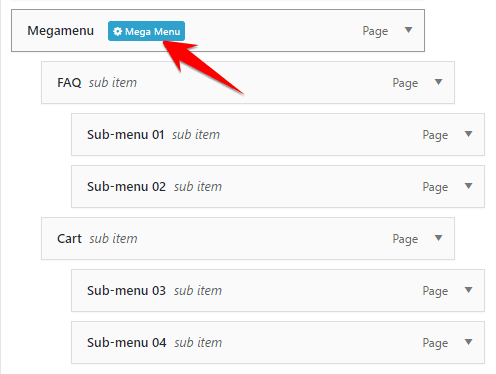Click the Page label on FAQ row
Viewport: 496px width, 374px height.
[x=405, y=83]
